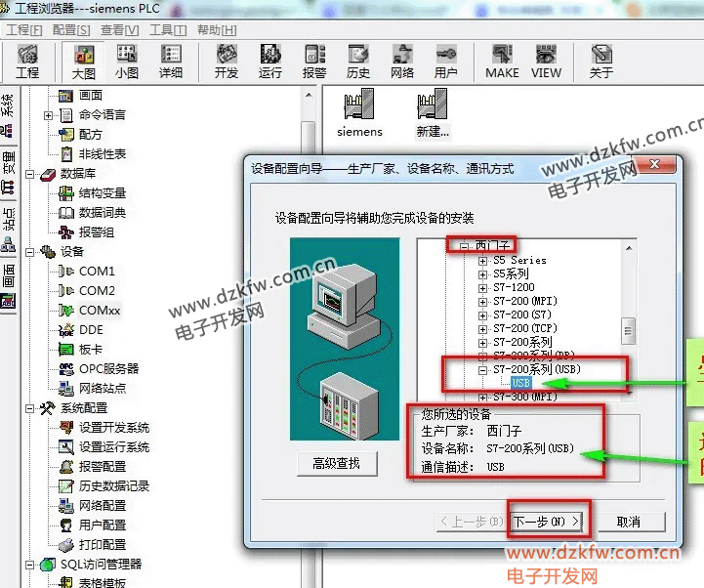This screenshot has height=588, width=704.
Task: Select COM1 in the device tree
Action: (x=97, y=271)
